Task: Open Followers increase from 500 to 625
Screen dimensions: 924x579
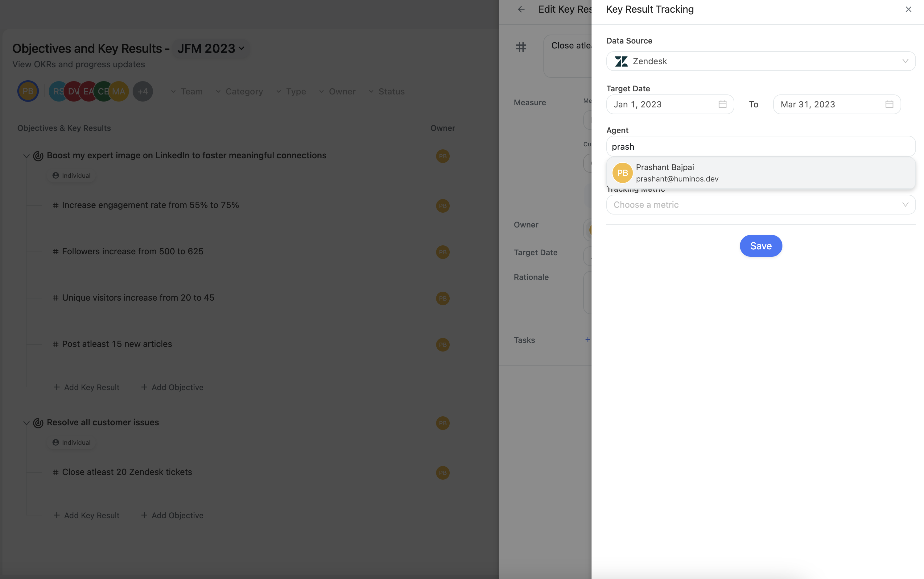Action: (x=133, y=252)
